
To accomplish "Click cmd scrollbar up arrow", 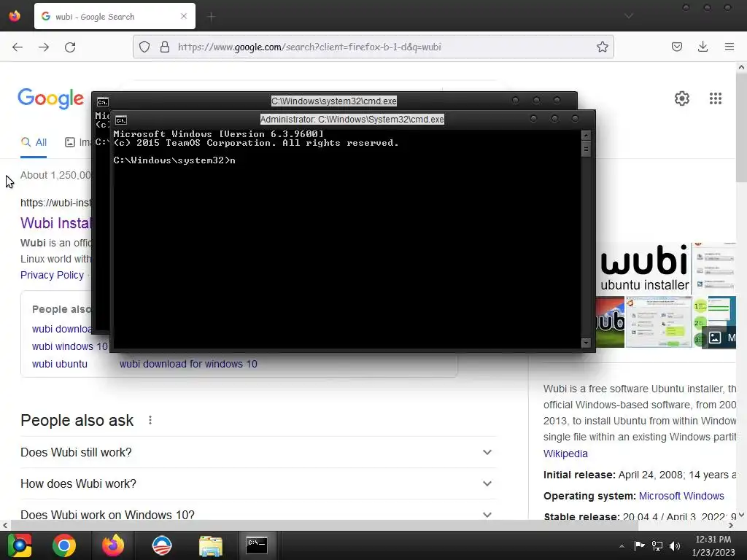I will click(x=586, y=135).
